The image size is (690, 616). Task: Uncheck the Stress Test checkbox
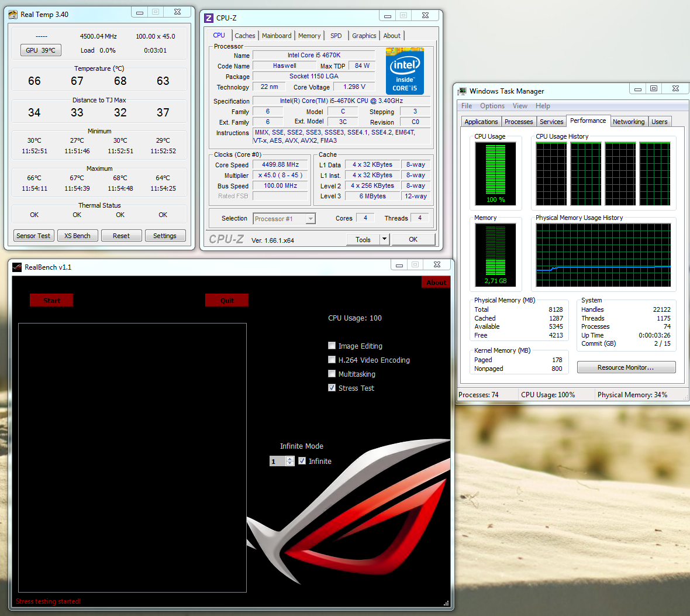click(x=332, y=388)
